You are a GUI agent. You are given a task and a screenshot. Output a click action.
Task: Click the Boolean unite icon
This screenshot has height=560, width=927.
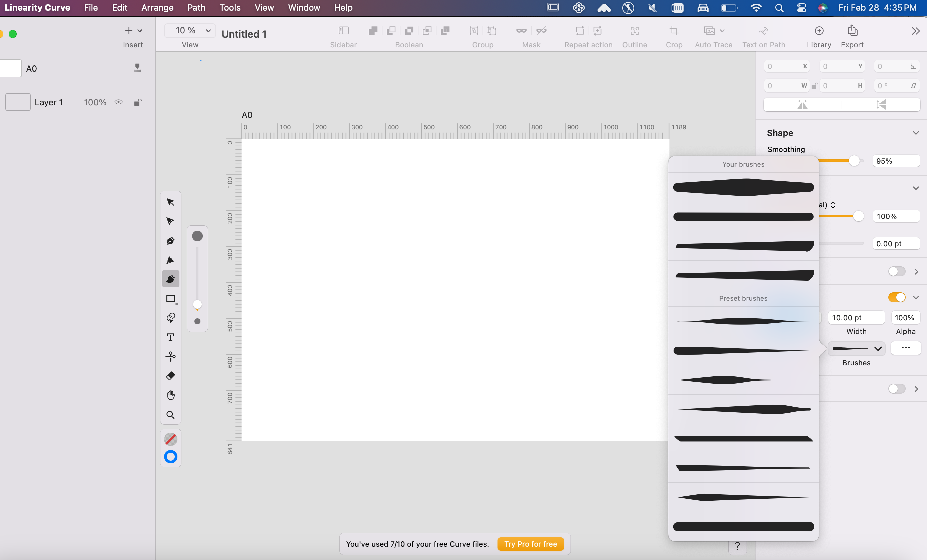point(373,31)
